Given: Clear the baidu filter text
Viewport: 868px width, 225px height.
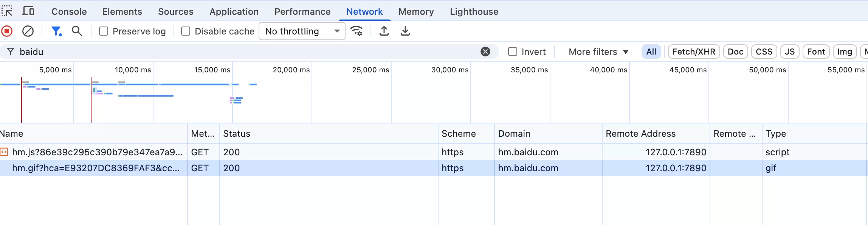Looking at the screenshot, I should pyautogui.click(x=485, y=52).
